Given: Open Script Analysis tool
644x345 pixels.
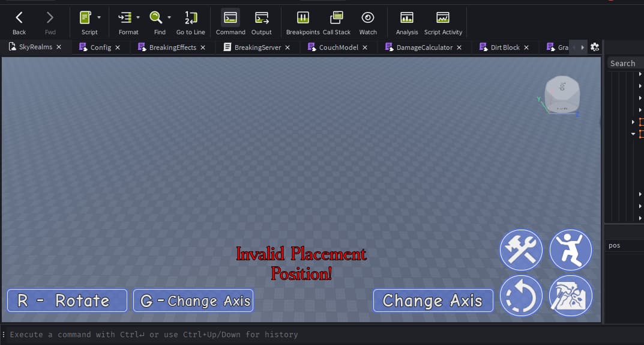Looking at the screenshot, I should tap(406, 23).
